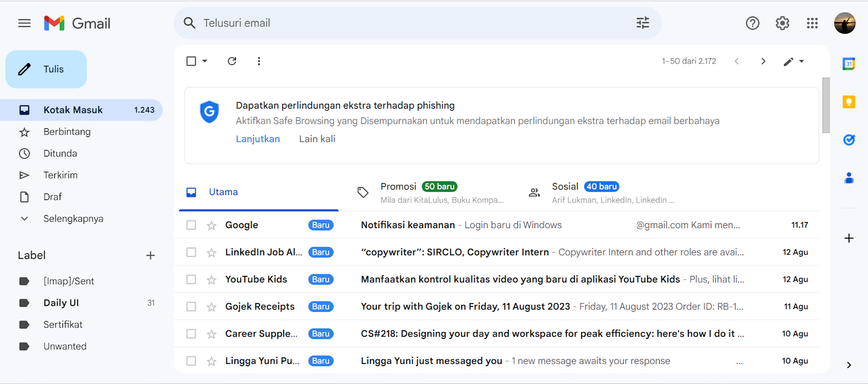Image resolution: width=868 pixels, height=384 pixels.
Task: Open the main menu hamburger icon
Action: point(24,23)
